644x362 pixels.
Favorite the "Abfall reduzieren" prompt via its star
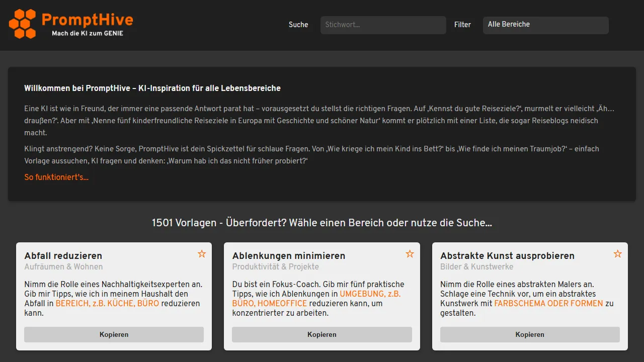click(202, 254)
